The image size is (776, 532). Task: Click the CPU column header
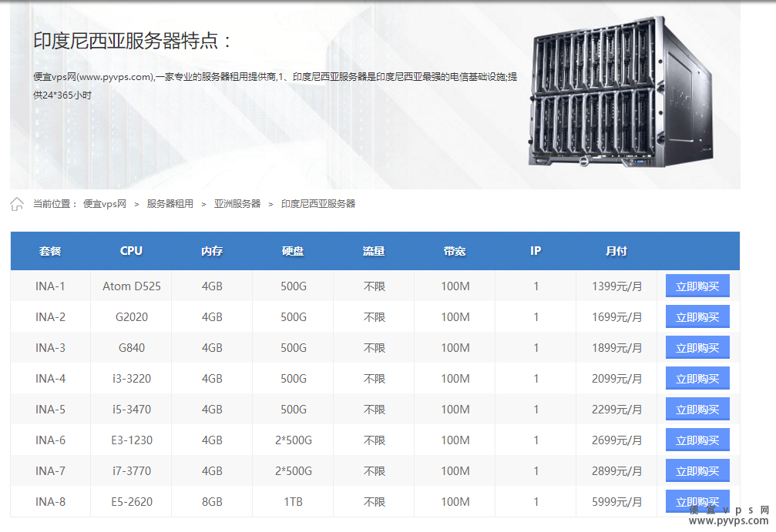tap(131, 251)
